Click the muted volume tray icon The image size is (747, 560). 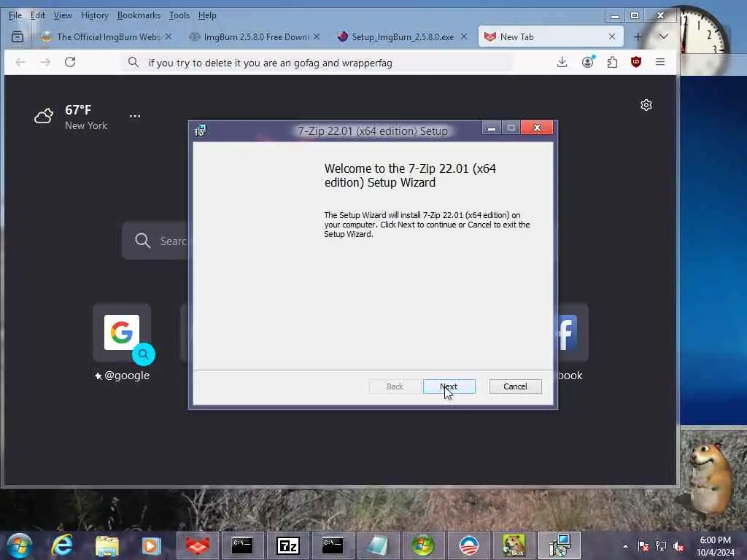tap(679, 546)
